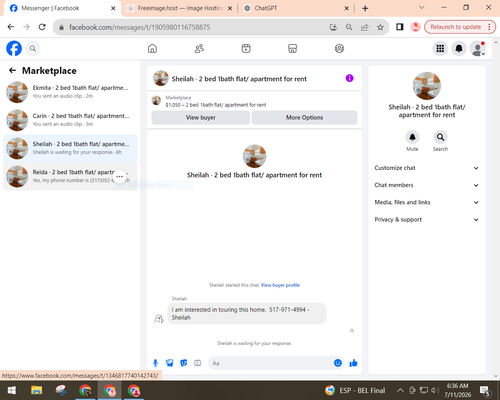
Task: Open the tab search dropdown arrow
Action: (422, 8)
